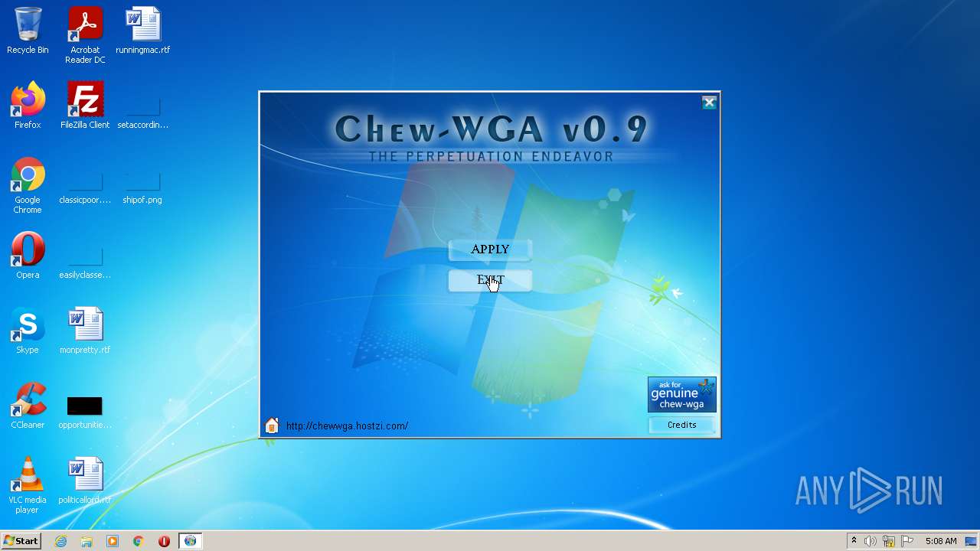Image resolution: width=980 pixels, height=551 pixels.
Task: Open Windows Explorer folder in taskbar
Action: point(87,541)
